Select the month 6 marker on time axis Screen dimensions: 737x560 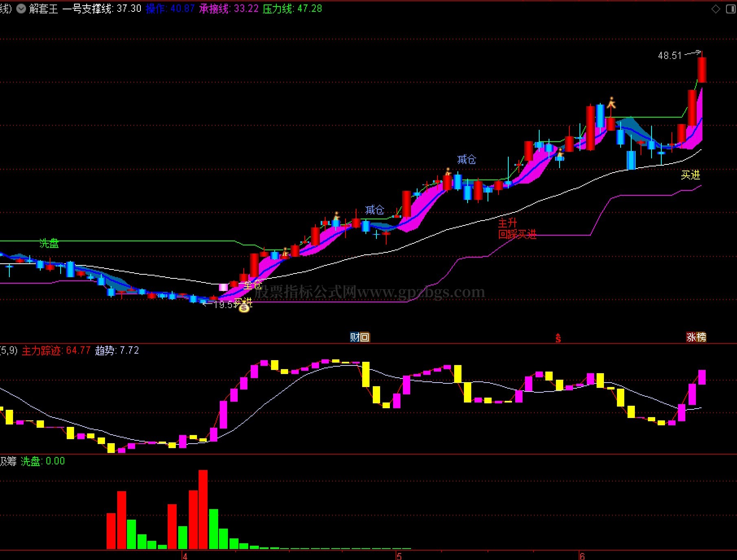582,556
